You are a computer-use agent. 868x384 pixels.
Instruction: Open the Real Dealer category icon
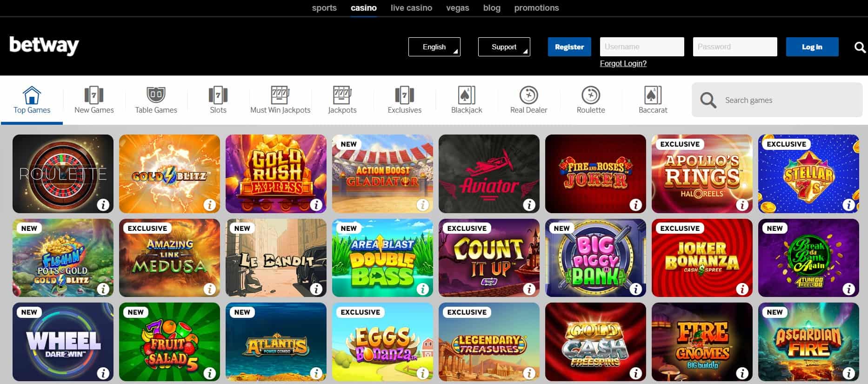click(x=528, y=95)
